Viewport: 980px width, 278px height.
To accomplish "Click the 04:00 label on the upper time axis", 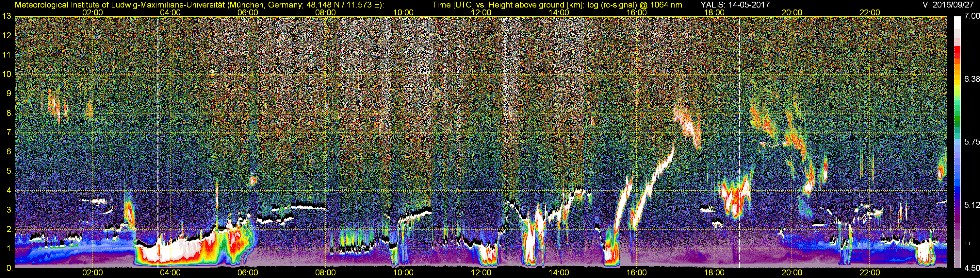I will [170, 12].
